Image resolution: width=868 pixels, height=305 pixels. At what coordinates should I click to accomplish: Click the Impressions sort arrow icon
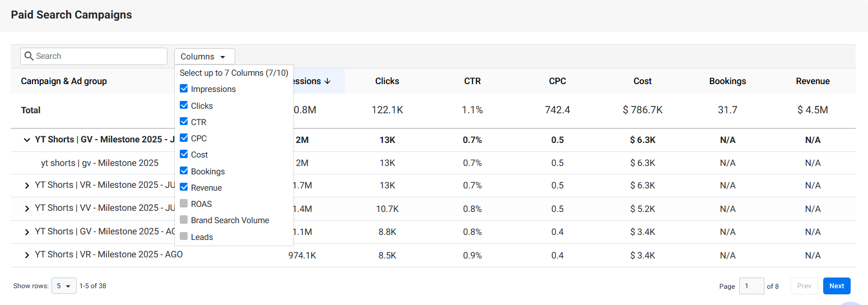tap(328, 81)
